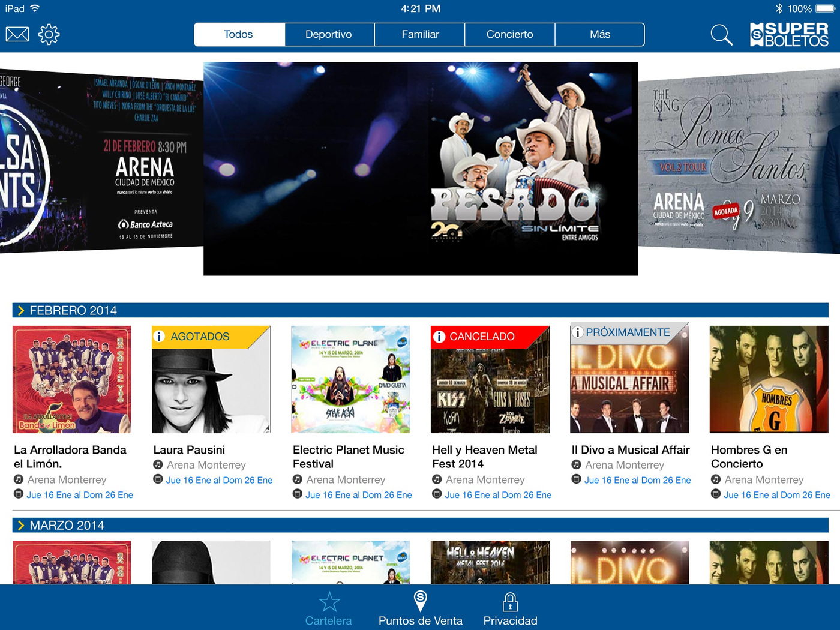Image resolution: width=840 pixels, height=630 pixels.
Task: Tap the info icon on AGOTADOS banner
Action: click(x=159, y=337)
